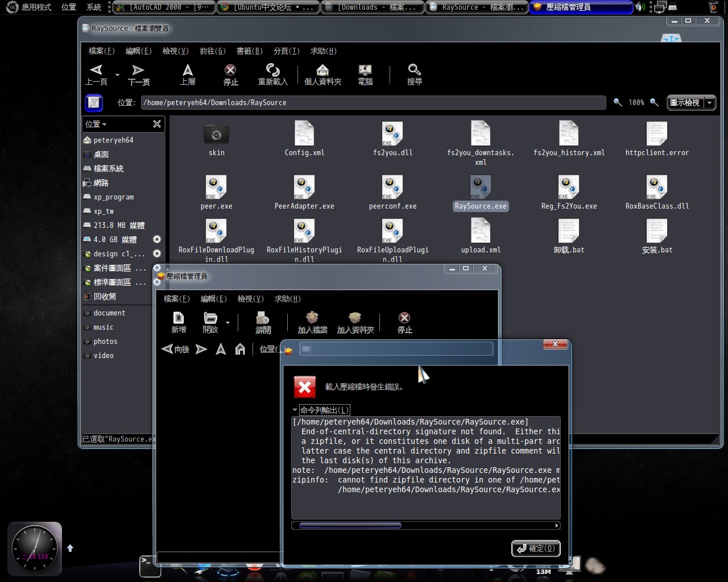The image size is (728, 582).
Task: Click 加入資料夾 in archive manager
Action: 355,322
